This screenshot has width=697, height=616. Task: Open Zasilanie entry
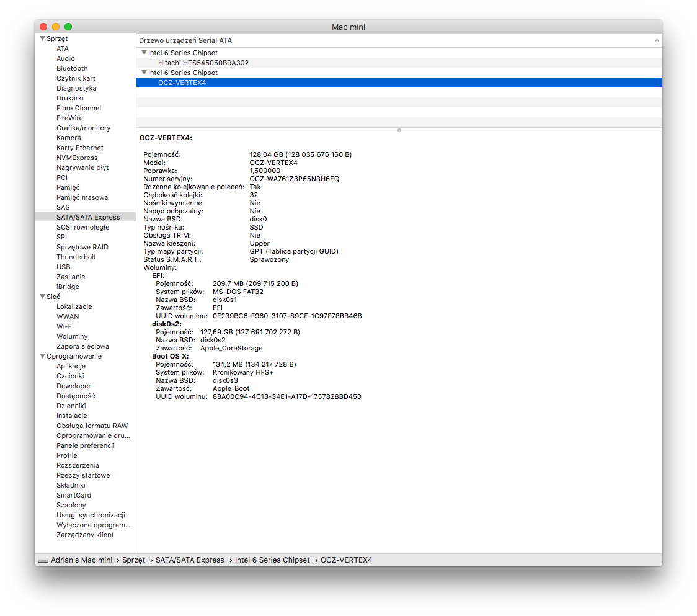[71, 277]
